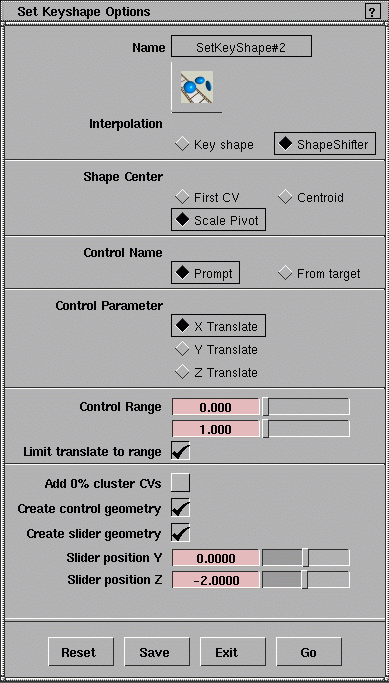389x683 pixels.
Task: Select First CV as shape center
Action: click(207, 198)
